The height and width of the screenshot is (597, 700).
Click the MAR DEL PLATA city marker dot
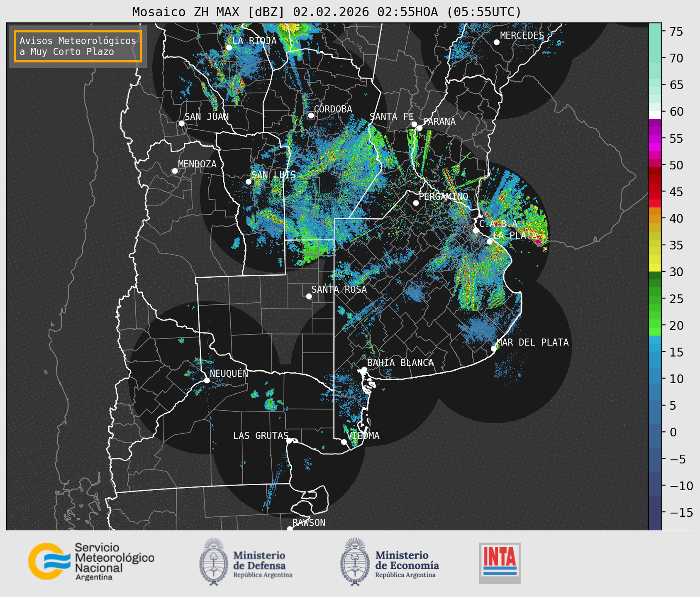pos(493,349)
